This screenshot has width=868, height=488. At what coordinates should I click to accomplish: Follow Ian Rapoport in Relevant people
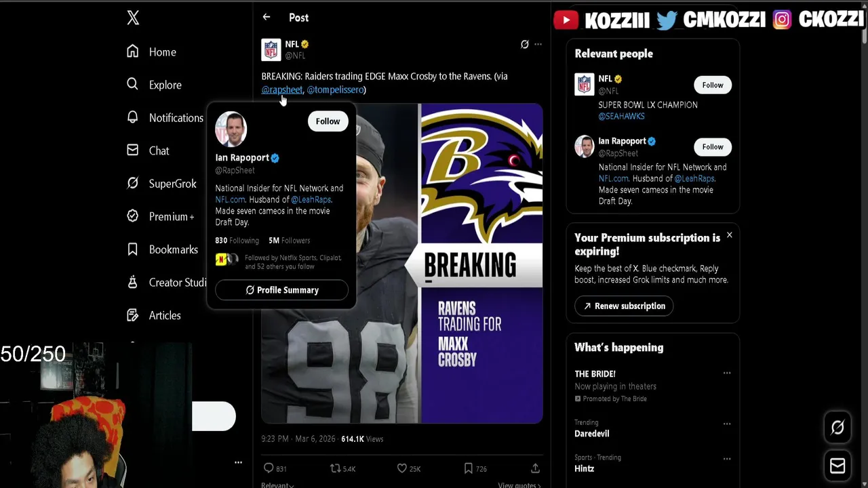(x=713, y=147)
